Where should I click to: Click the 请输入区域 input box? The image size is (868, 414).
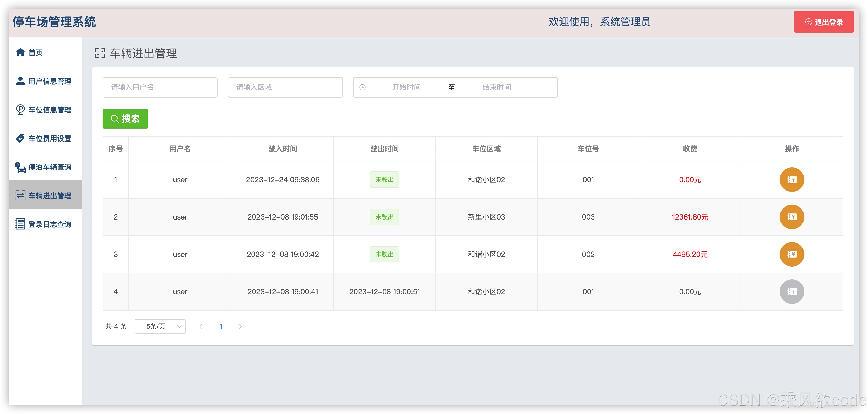coord(285,87)
